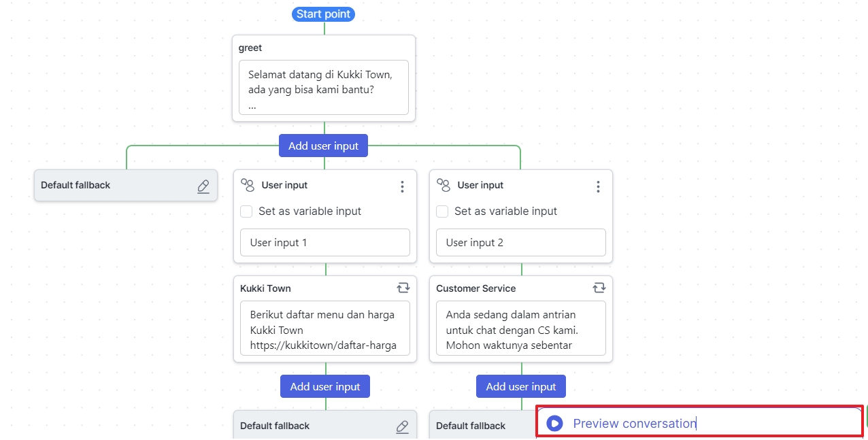
Task: Click the Kukki Town price list message box
Action: (x=324, y=329)
